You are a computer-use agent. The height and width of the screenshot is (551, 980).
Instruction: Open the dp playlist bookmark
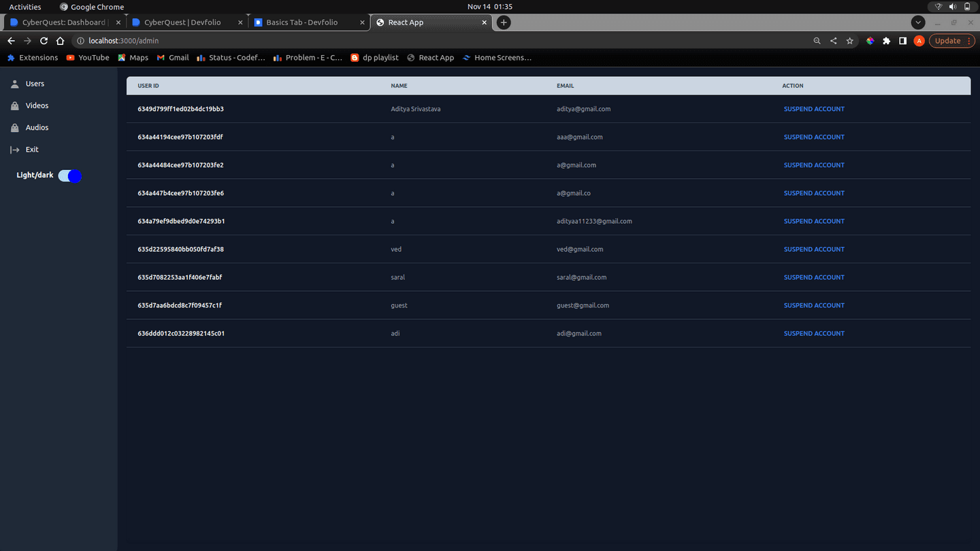pyautogui.click(x=374, y=58)
